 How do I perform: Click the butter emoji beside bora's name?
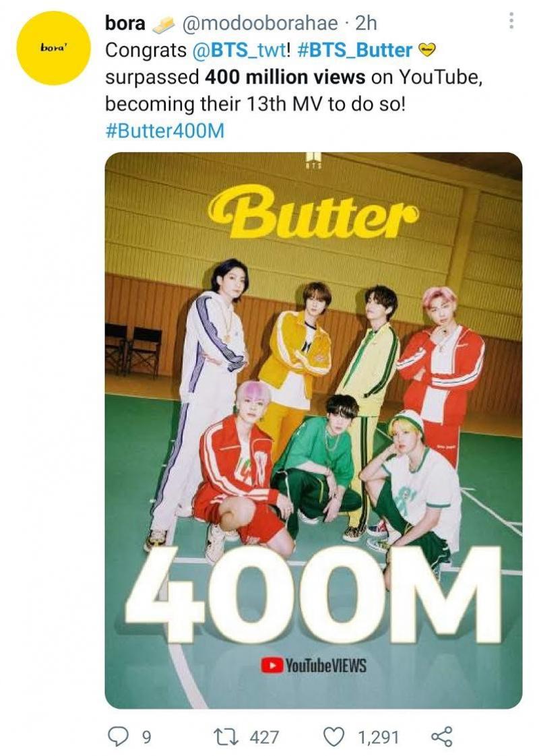[164, 24]
